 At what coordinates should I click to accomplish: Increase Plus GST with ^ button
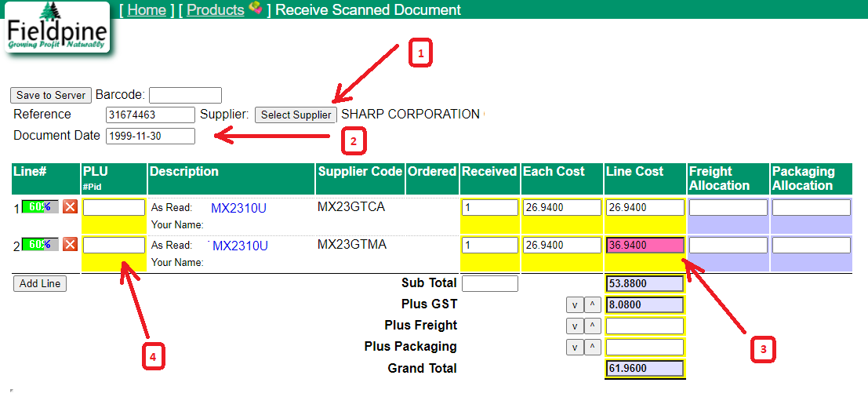click(x=592, y=305)
